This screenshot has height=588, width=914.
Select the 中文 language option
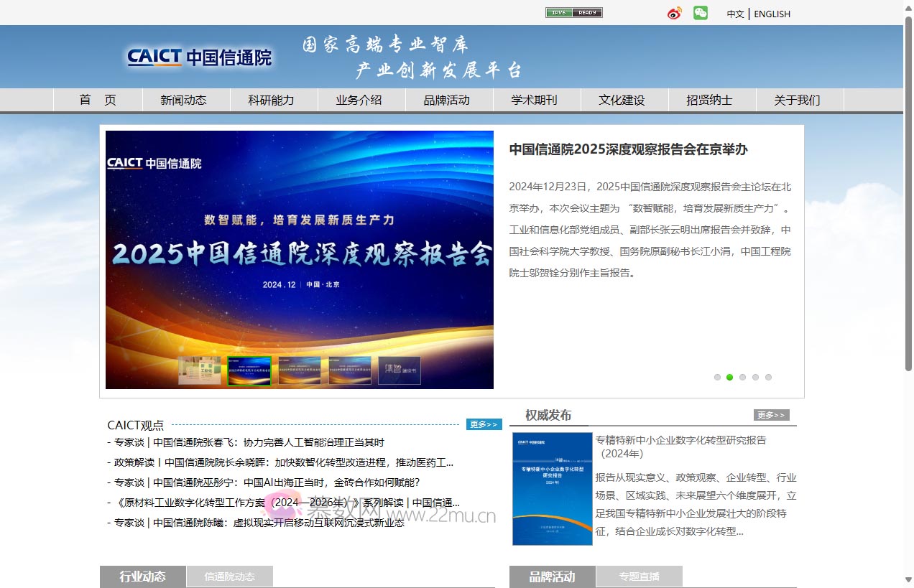[x=735, y=14]
